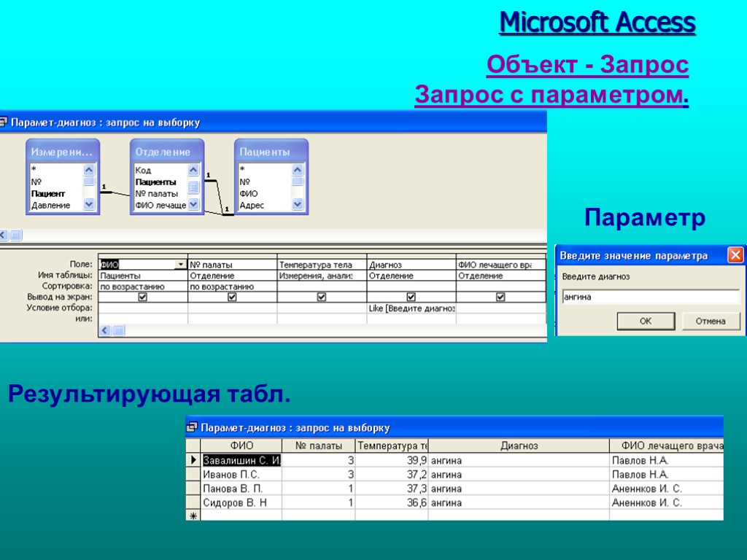Open the Поле dropdown for ФИО field
This screenshot has width=747, height=560.
tap(181, 264)
